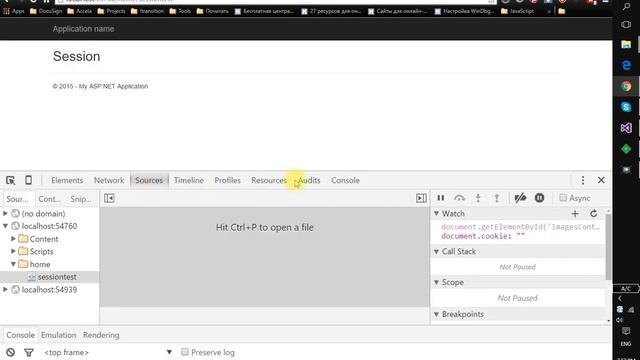Click the step into function icon

pyautogui.click(x=478, y=198)
